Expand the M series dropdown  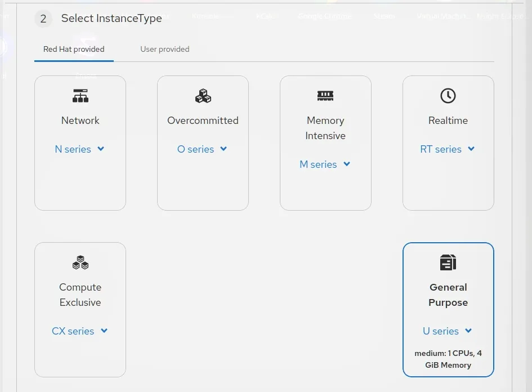pyautogui.click(x=325, y=164)
